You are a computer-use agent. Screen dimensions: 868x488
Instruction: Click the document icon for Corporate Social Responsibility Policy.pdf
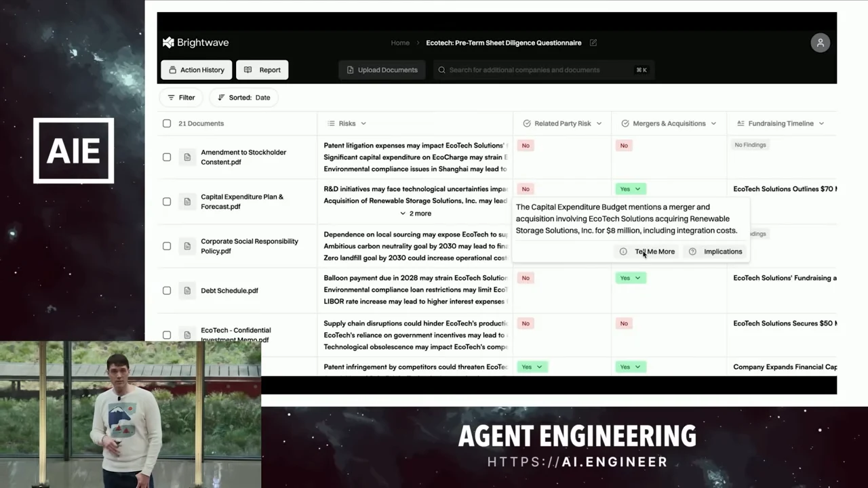coord(187,246)
